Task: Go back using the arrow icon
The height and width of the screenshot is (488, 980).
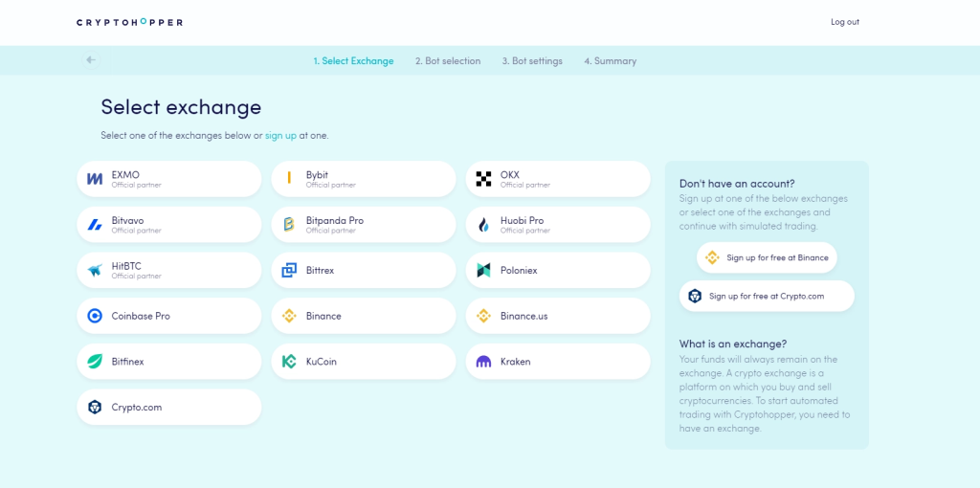Action: pyautogui.click(x=91, y=60)
